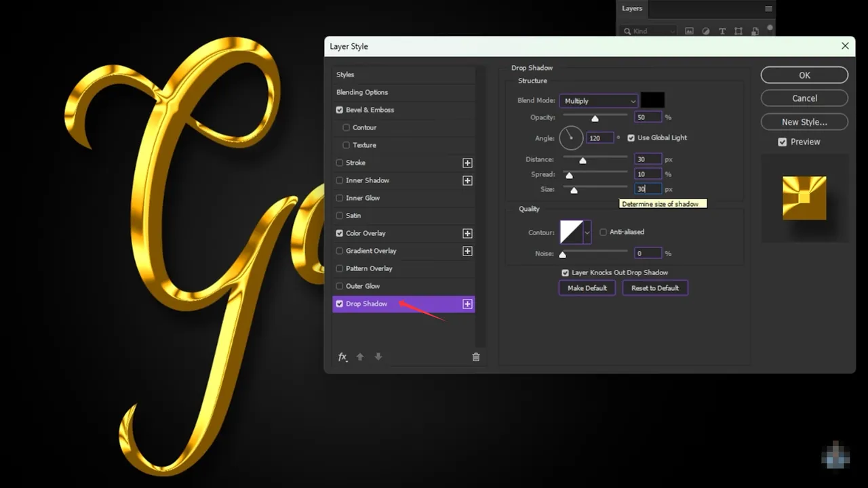Open the Blend Mode Multiply dropdown
The image size is (868, 488).
pyautogui.click(x=598, y=101)
